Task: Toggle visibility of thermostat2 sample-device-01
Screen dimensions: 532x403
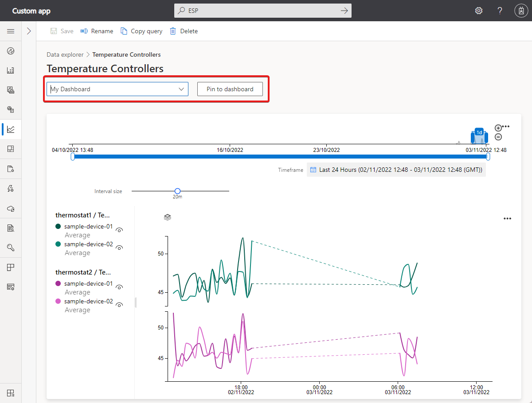Action: click(119, 287)
